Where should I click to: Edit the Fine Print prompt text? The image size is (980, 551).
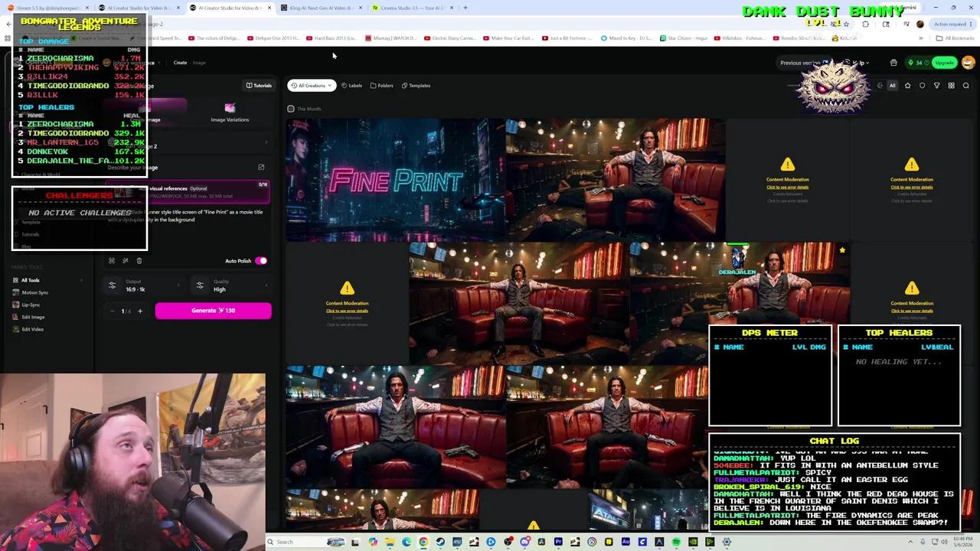(x=188, y=216)
